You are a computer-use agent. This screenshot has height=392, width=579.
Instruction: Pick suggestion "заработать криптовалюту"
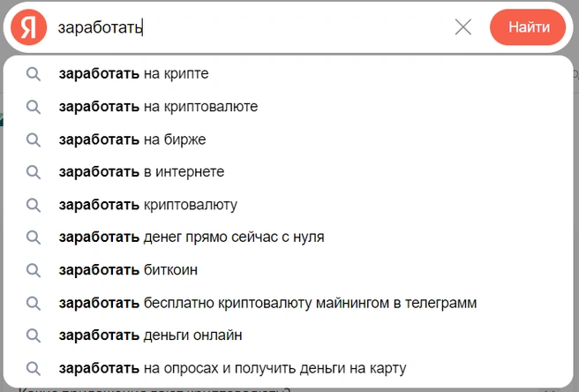pos(288,205)
